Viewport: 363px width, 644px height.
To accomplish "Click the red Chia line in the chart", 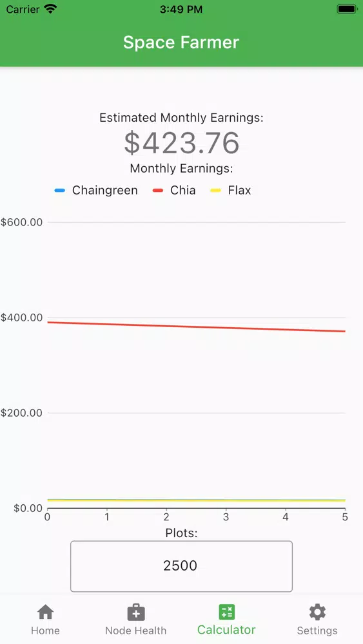I will pos(197,327).
